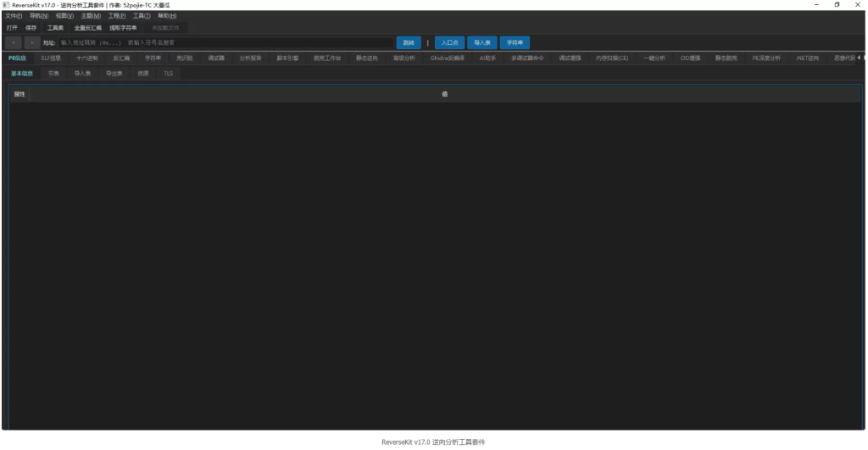Switch to the PE深度分析 tab

pyautogui.click(x=766, y=58)
